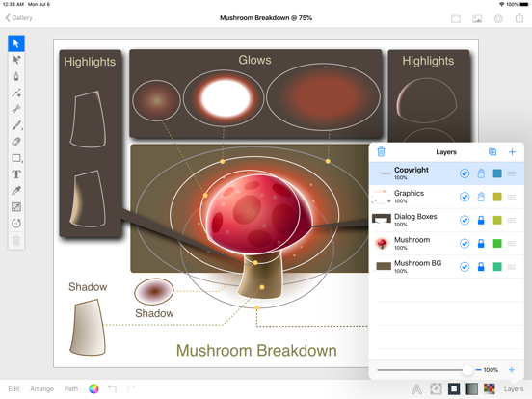Toggle visibility of Copyright layer
This screenshot has height=399, width=532.
[465, 173]
